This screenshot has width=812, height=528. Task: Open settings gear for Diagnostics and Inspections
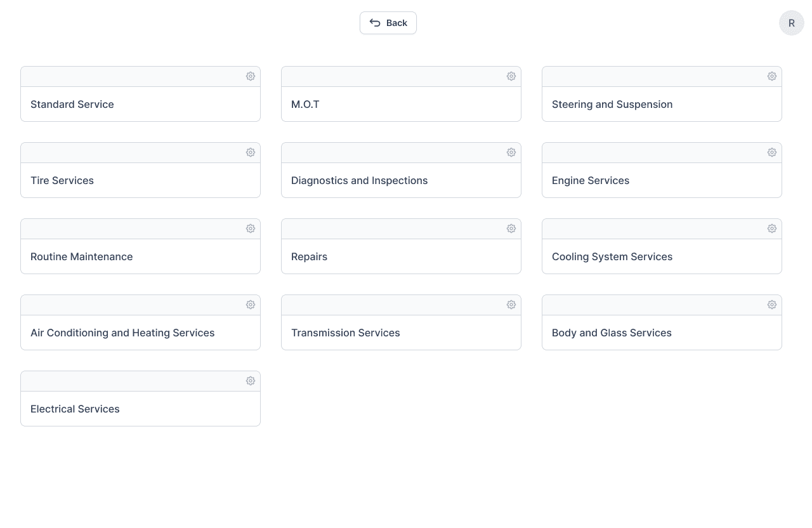click(511, 152)
